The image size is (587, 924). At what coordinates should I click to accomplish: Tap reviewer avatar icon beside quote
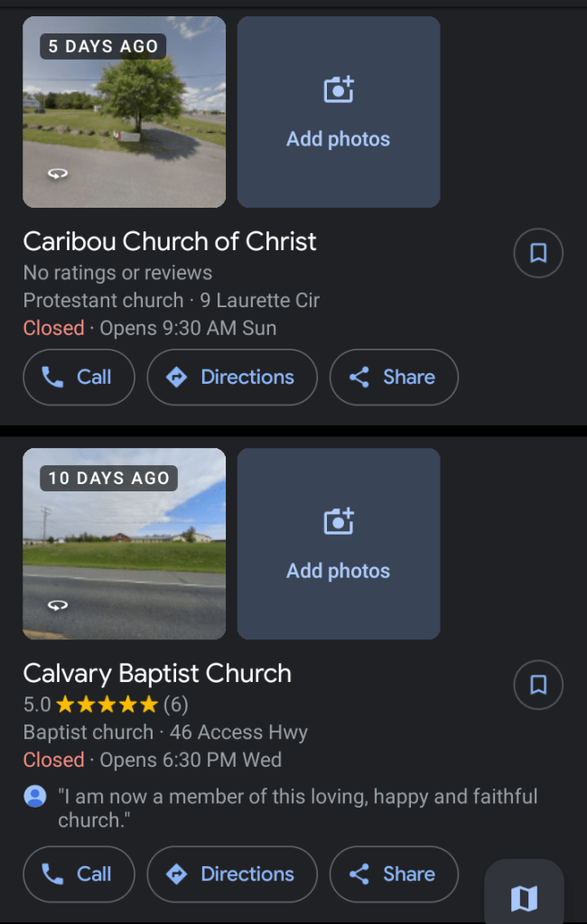click(35, 797)
